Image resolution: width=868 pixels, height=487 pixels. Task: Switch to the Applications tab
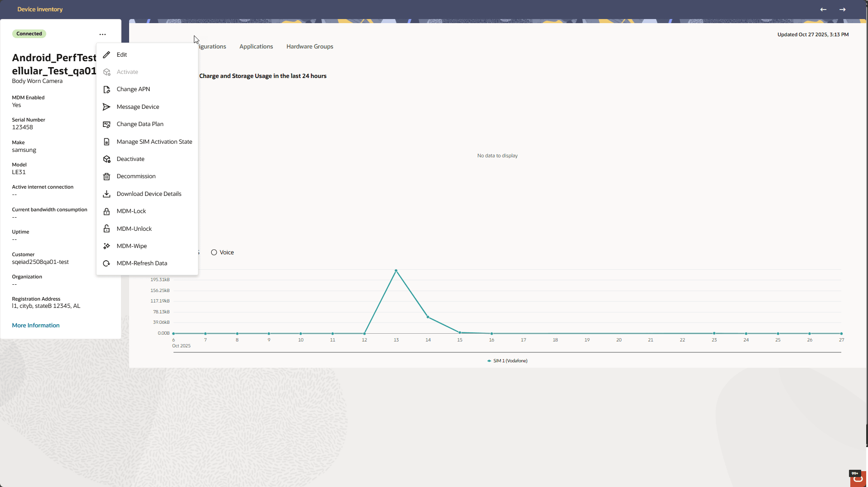point(256,46)
